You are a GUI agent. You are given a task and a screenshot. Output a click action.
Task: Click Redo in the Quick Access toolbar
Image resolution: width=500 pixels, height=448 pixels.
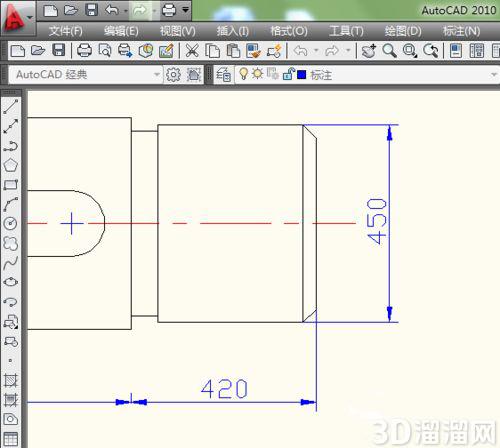click(x=139, y=10)
